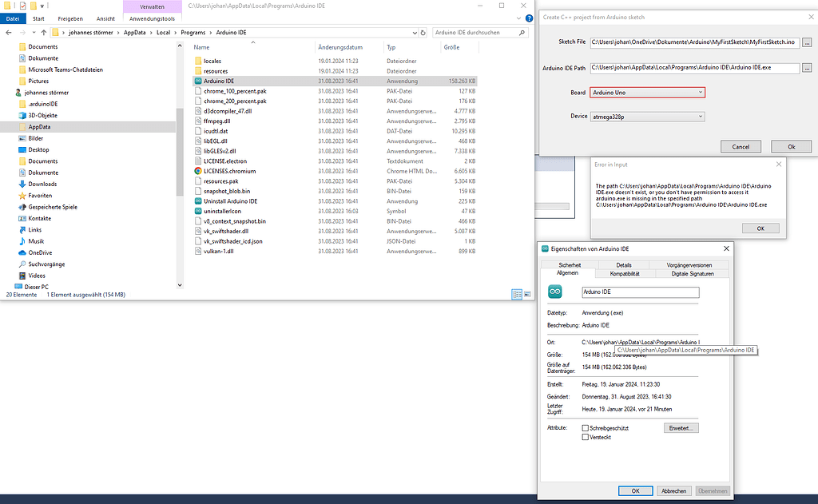Viewport: 818px width, 504px height.
Task: Sort files by the Größe column
Action: click(x=452, y=47)
